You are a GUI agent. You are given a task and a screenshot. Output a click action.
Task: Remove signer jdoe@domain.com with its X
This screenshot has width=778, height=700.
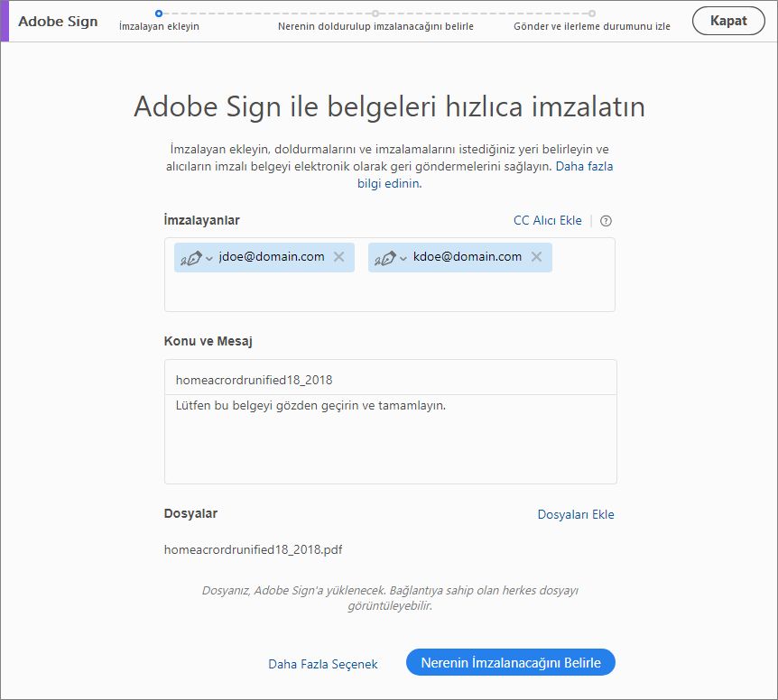(x=338, y=257)
